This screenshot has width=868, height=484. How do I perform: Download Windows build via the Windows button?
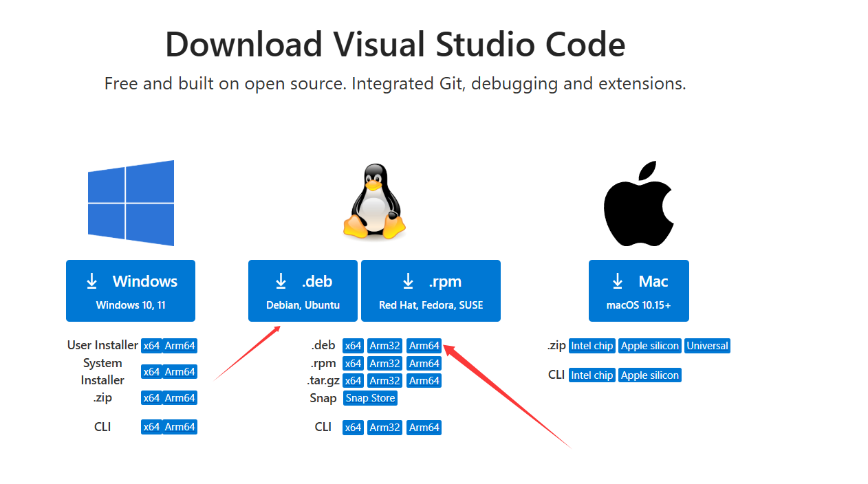[x=131, y=290]
